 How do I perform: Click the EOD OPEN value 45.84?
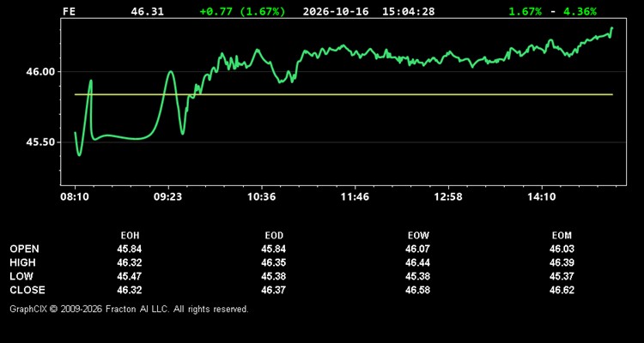coord(274,249)
